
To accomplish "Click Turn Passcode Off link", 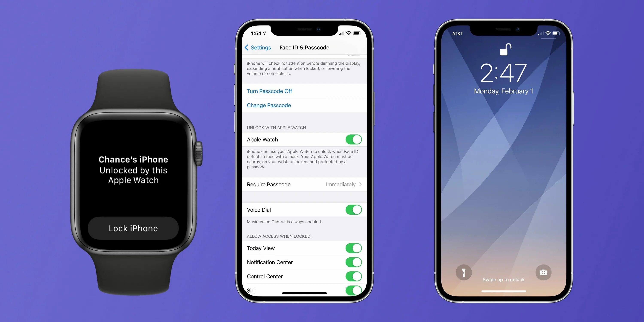I will (270, 91).
